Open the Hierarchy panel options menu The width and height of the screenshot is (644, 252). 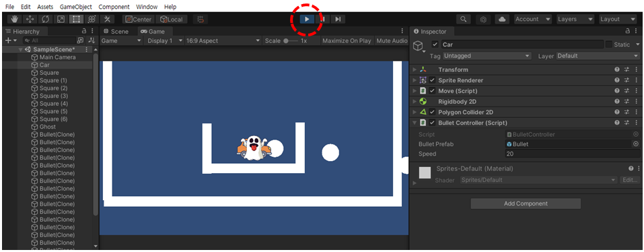(x=92, y=31)
